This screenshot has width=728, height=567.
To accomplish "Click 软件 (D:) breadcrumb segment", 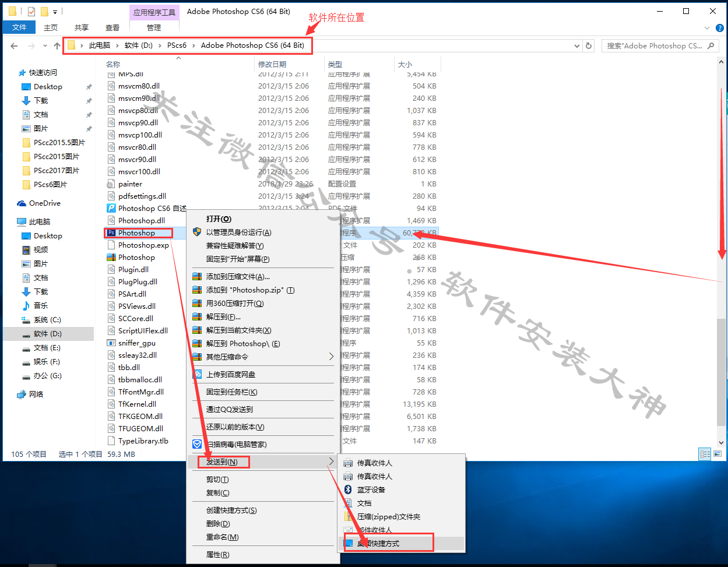I will (x=138, y=45).
